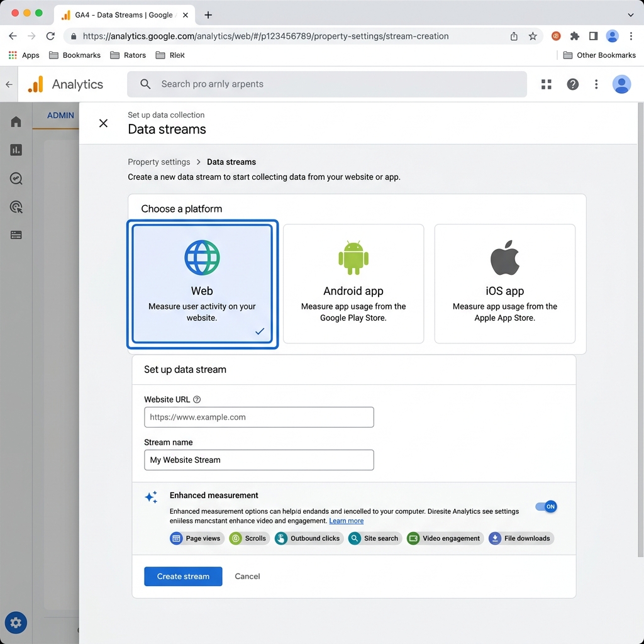644x644 pixels.
Task: Click the Create stream button
Action: (183, 576)
